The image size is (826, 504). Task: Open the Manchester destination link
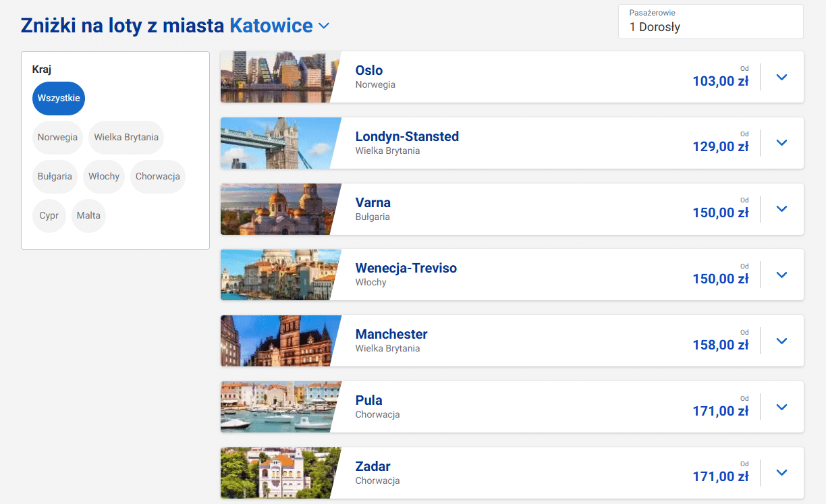[x=391, y=334]
